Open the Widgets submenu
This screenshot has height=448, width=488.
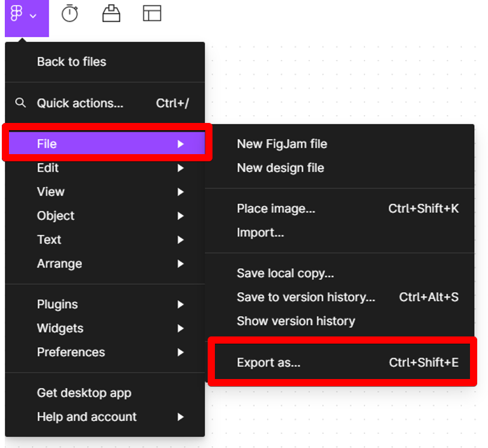[60, 329]
